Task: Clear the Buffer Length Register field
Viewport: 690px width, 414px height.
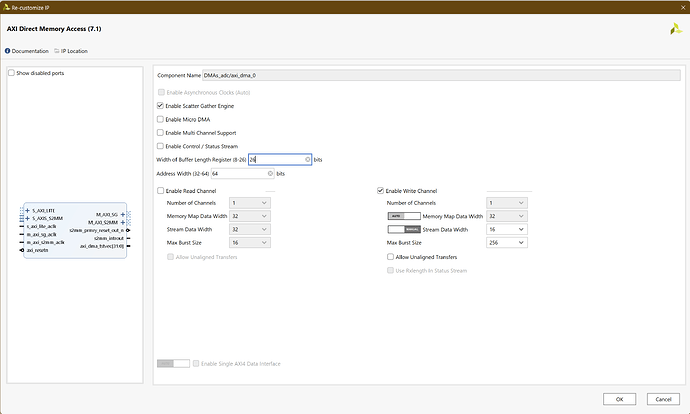Action: 308,159
